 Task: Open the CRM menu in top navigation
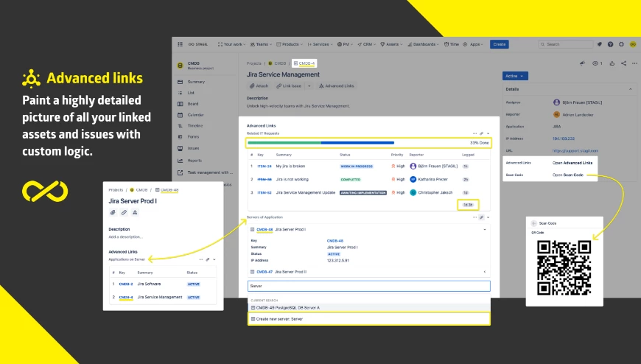click(367, 44)
